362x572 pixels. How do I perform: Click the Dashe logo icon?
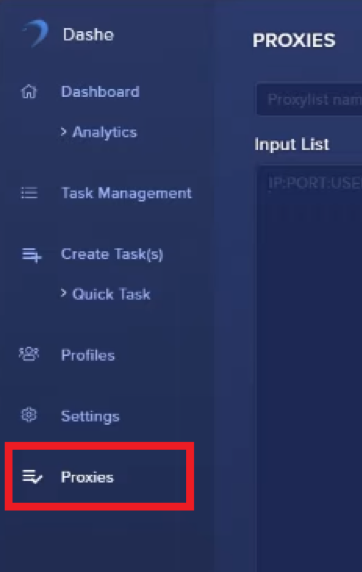[x=36, y=33]
